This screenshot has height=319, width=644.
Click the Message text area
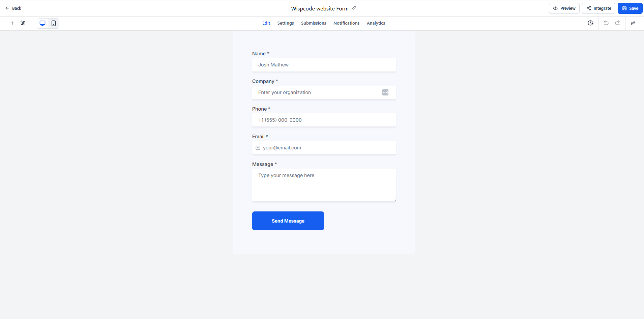[x=324, y=185]
